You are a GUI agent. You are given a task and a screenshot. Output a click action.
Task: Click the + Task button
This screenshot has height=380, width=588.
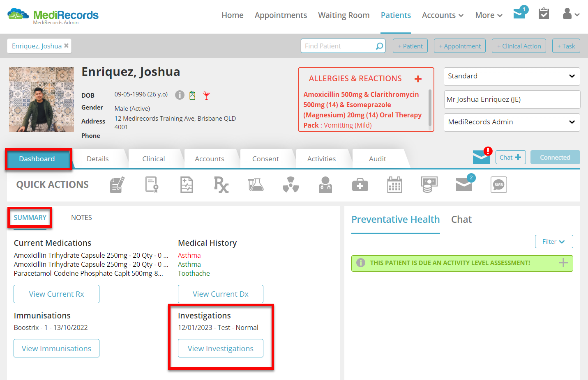coord(566,46)
